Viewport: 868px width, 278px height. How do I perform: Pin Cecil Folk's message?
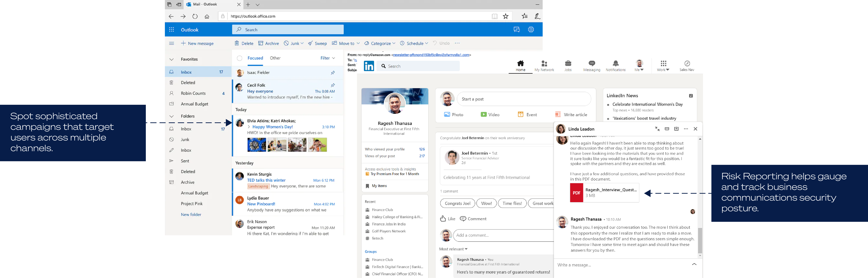point(333,85)
